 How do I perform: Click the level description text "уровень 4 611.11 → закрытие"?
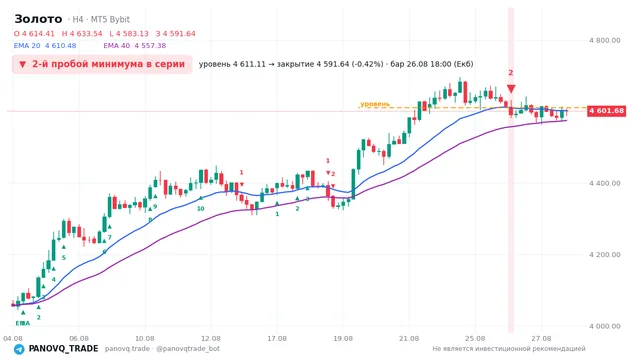click(x=257, y=64)
